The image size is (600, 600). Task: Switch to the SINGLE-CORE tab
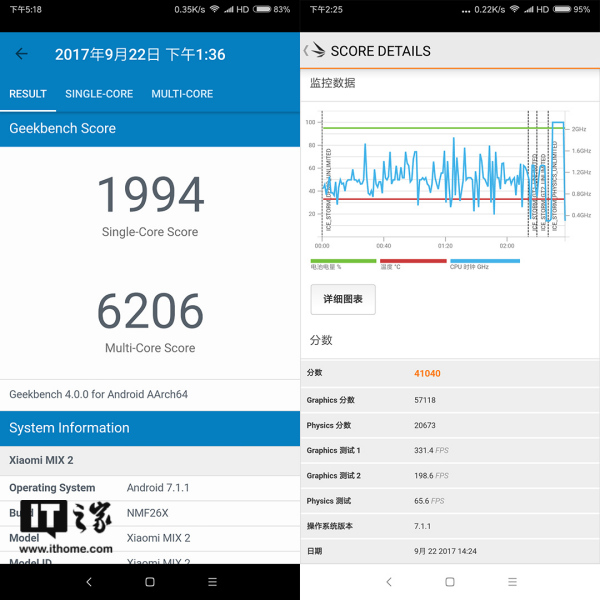99,94
